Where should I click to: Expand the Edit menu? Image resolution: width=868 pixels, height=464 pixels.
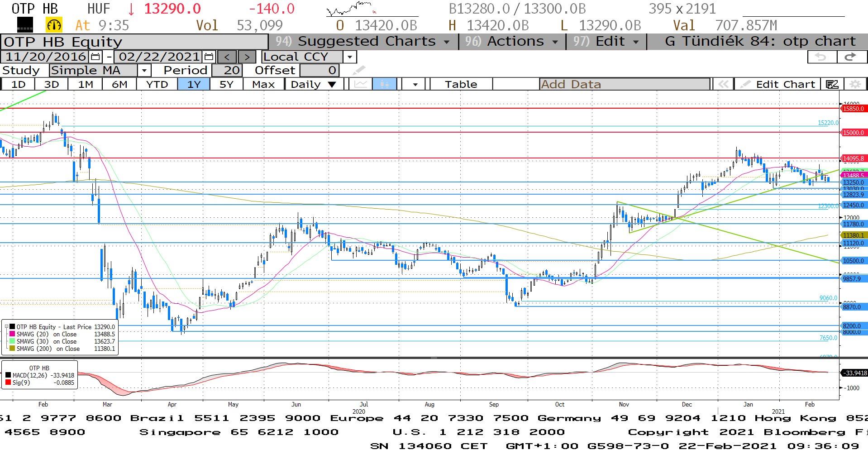tap(606, 41)
